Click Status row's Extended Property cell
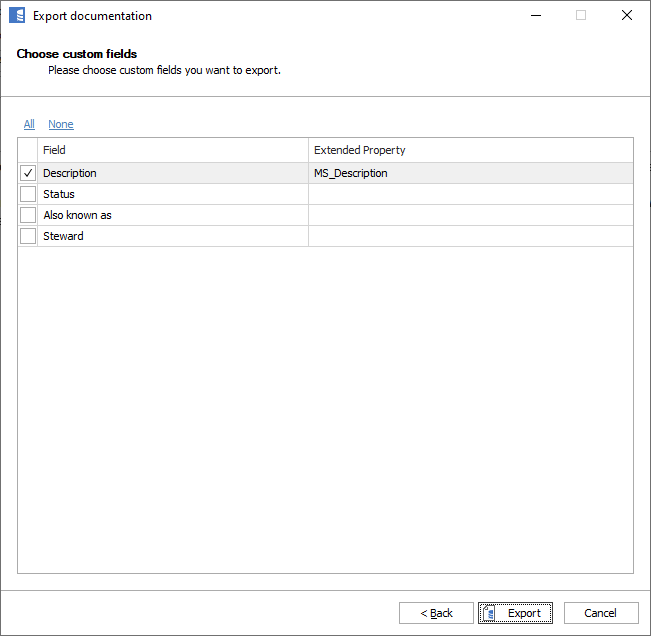The image size is (651, 636). tap(470, 194)
